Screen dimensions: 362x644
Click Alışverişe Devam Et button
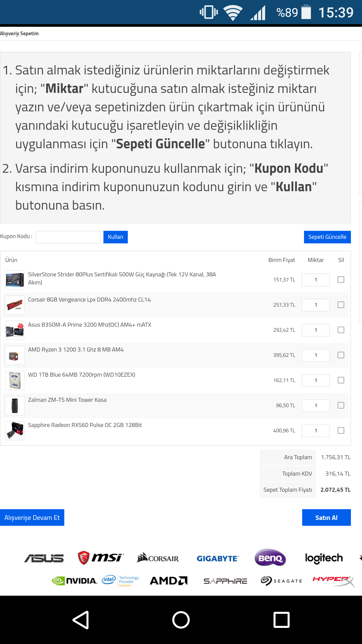coord(32,518)
